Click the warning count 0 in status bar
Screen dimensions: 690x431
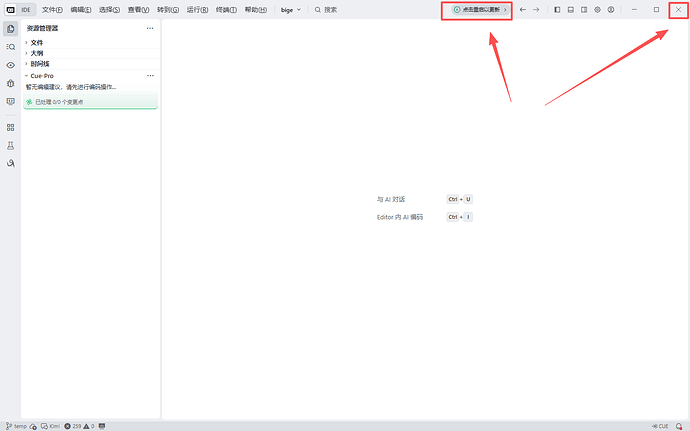click(89, 426)
